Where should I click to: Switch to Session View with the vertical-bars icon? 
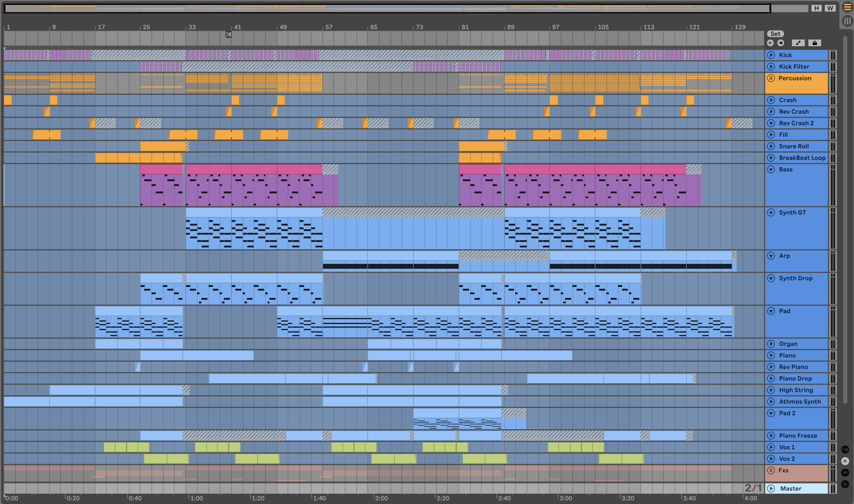pos(847,21)
